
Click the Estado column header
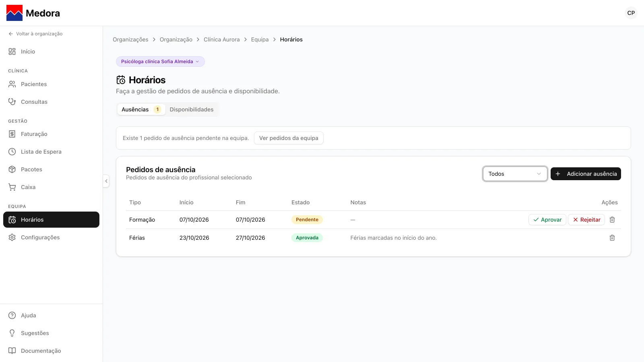(x=301, y=202)
